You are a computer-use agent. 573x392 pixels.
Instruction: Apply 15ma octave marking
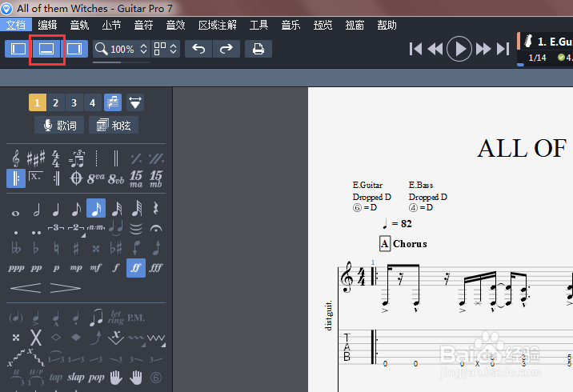click(136, 178)
